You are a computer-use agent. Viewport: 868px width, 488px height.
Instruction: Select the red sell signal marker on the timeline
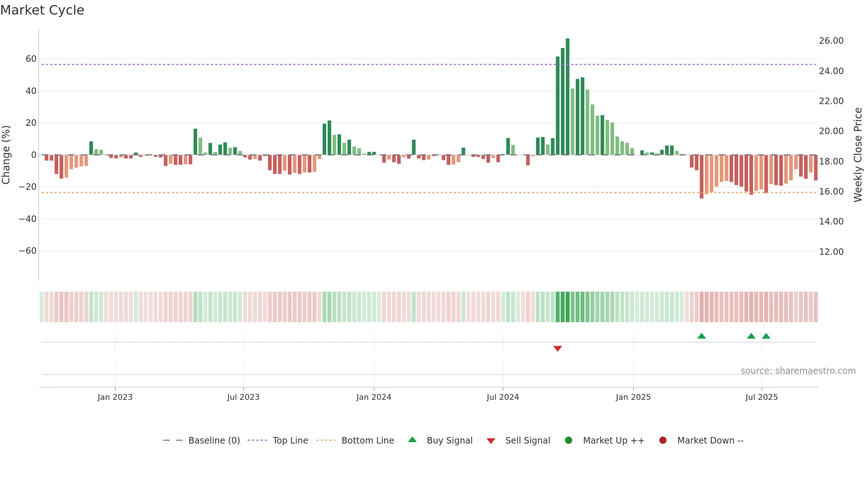[x=558, y=348]
